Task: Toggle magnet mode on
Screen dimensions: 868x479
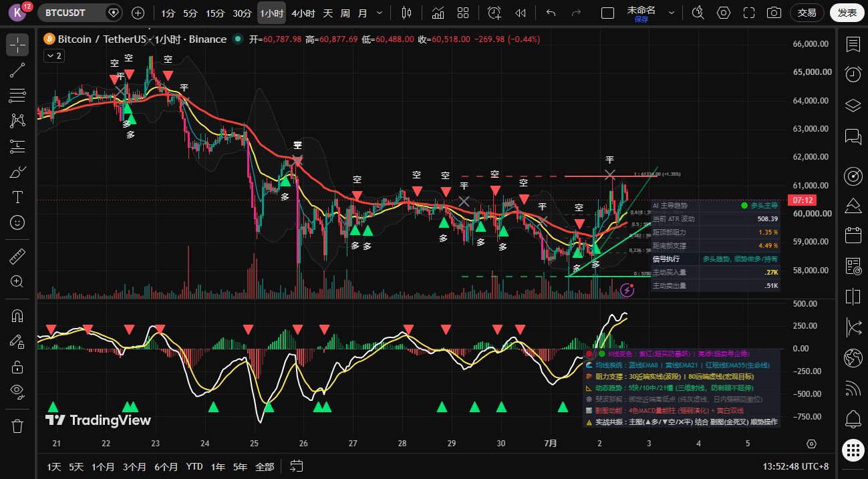Action: tap(17, 316)
